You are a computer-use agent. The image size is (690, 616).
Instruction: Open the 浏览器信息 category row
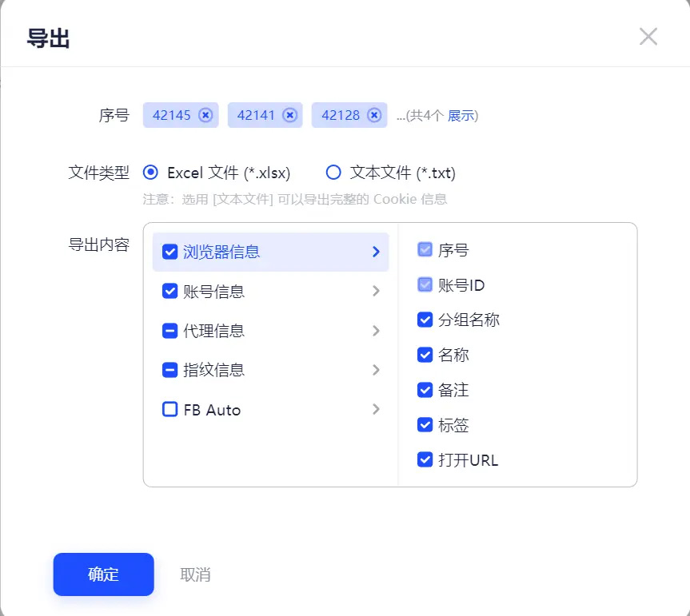click(x=270, y=252)
